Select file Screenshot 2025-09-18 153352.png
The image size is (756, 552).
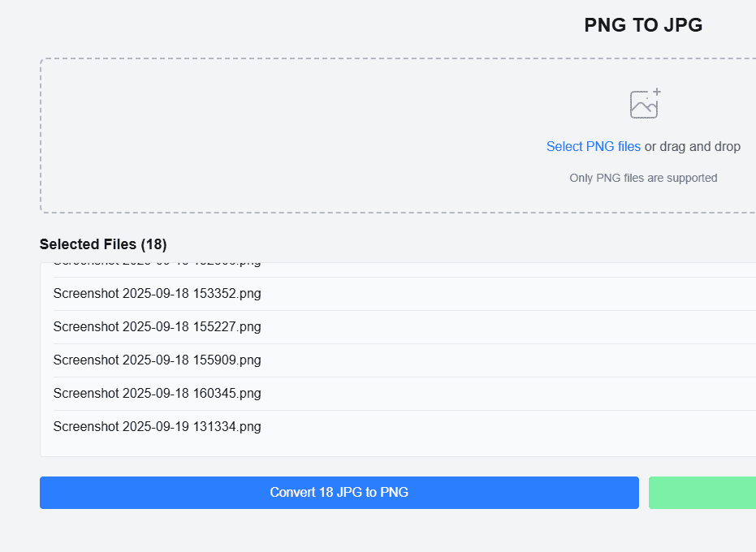click(x=158, y=294)
